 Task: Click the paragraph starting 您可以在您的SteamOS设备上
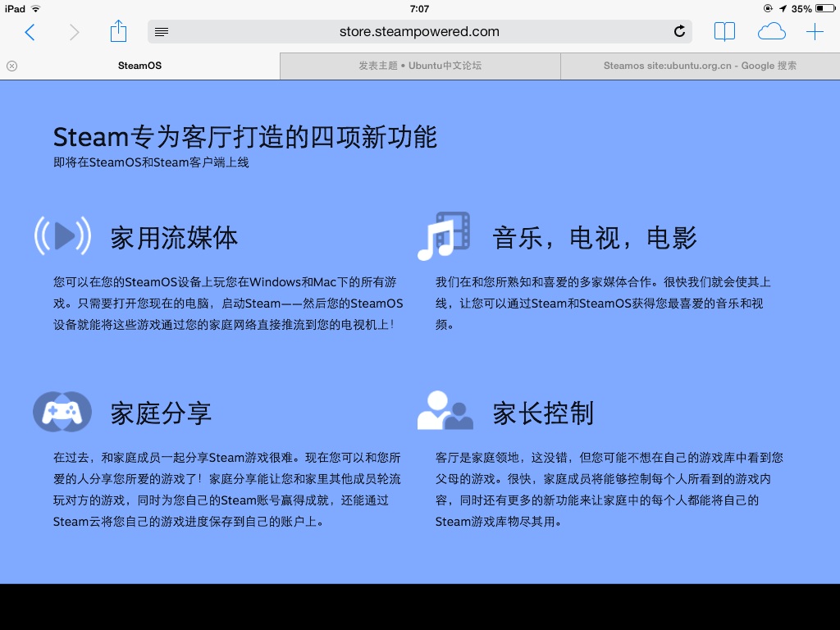(x=228, y=304)
